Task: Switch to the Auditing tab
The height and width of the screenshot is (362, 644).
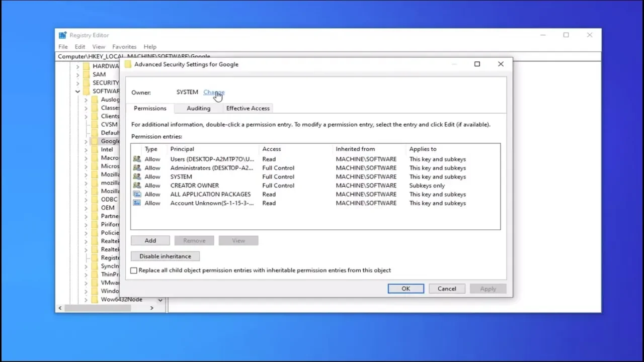Action: (198, 108)
